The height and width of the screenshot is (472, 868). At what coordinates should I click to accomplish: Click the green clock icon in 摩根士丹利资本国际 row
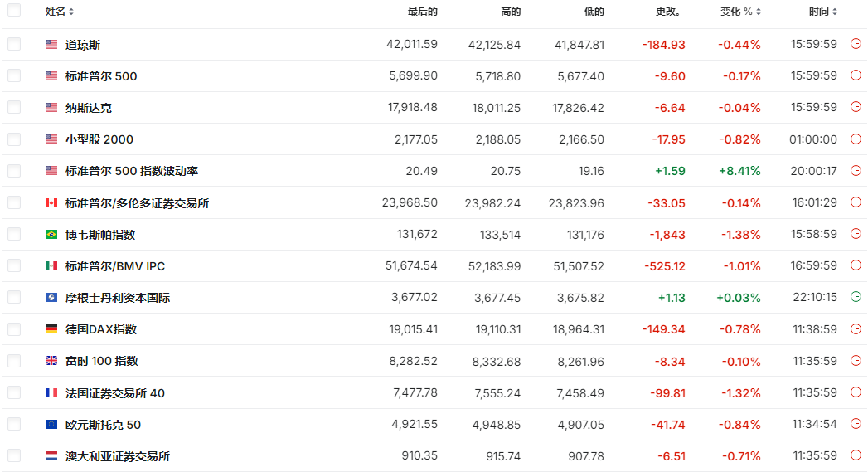856,297
